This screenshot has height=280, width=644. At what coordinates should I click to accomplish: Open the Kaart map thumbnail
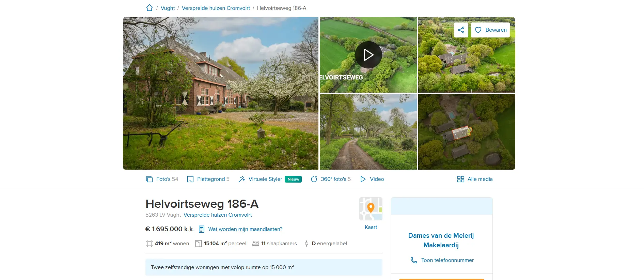point(371,209)
